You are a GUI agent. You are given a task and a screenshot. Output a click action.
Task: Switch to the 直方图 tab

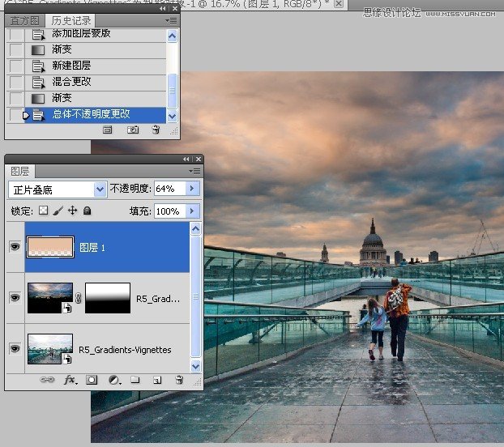coord(25,20)
